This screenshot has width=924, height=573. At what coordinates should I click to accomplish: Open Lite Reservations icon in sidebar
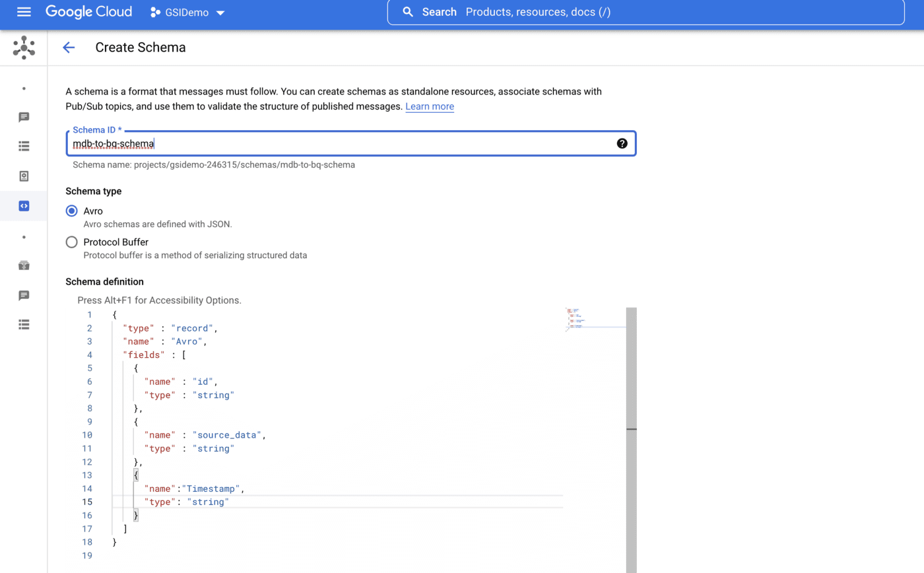click(24, 265)
